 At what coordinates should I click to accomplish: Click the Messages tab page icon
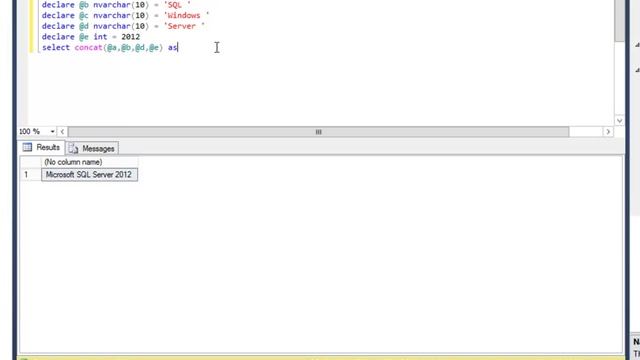(x=73, y=149)
